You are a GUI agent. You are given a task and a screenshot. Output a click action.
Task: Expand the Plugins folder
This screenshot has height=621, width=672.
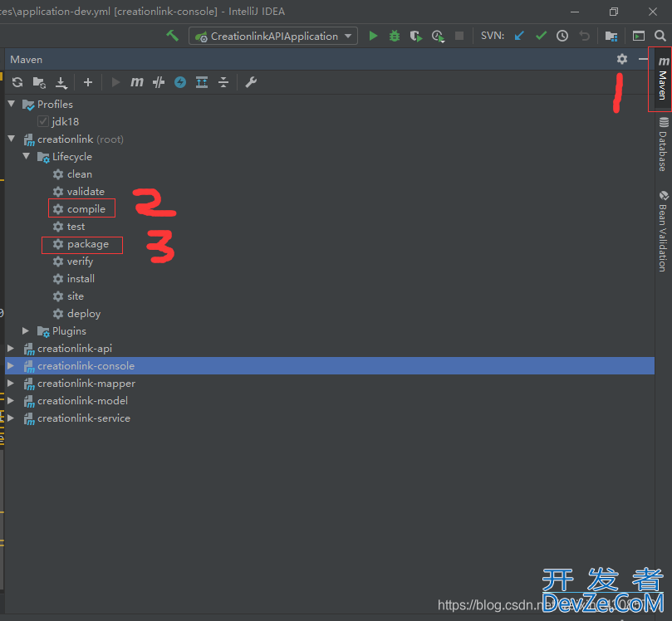[x=26, y=331]
